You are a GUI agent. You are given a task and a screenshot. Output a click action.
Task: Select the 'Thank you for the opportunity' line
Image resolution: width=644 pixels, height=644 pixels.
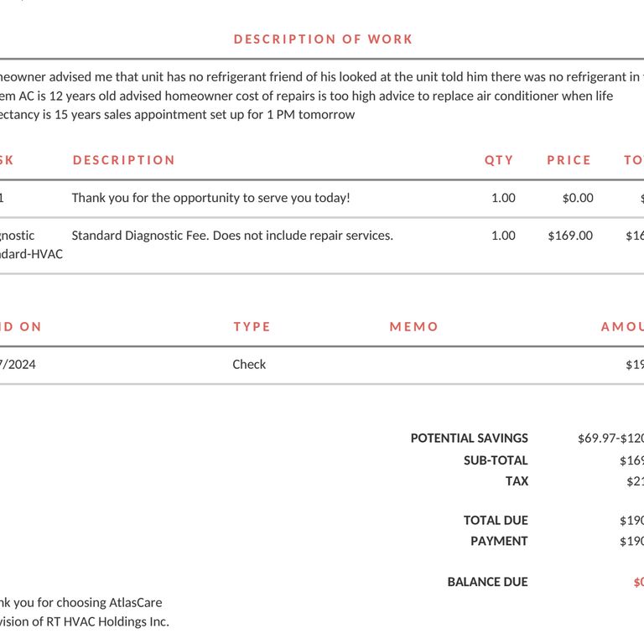coord(210,198)
